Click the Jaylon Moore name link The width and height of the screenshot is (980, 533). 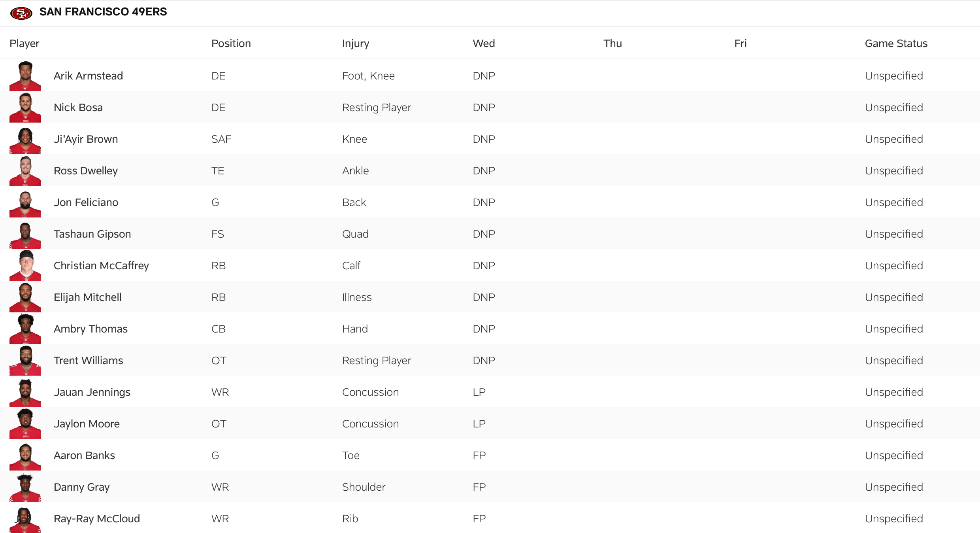(x=87, y=424)
